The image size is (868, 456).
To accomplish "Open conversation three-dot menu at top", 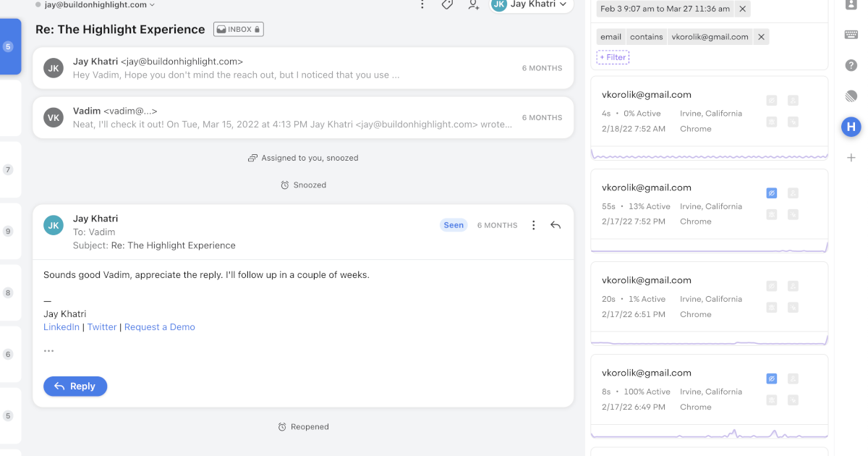I will coord(422,4).
